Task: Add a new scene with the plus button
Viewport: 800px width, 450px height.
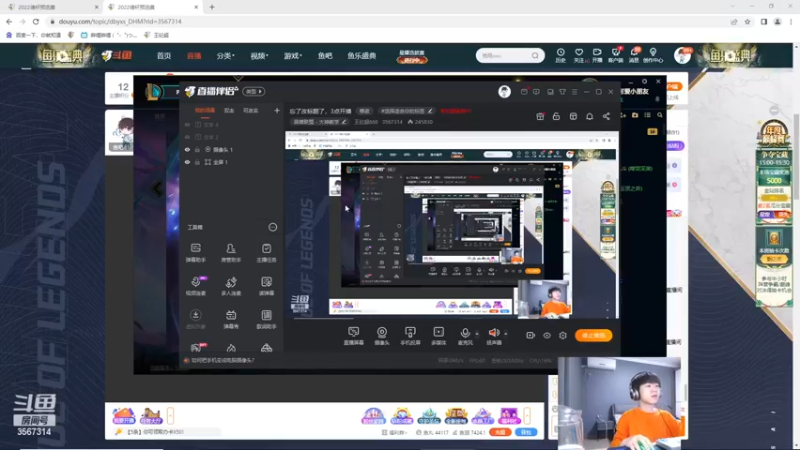Action: pos(277,110)
